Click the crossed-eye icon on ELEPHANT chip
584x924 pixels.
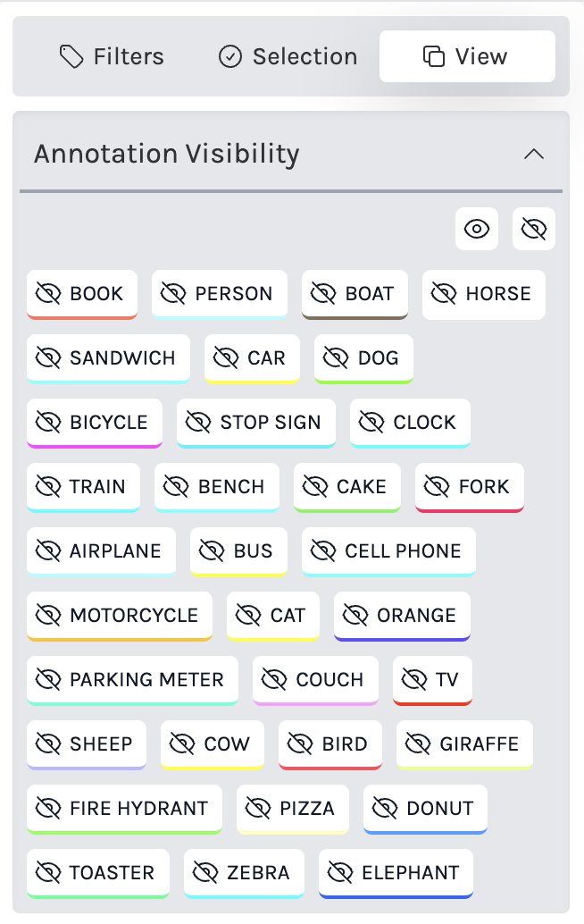click(x=340, y=873)
